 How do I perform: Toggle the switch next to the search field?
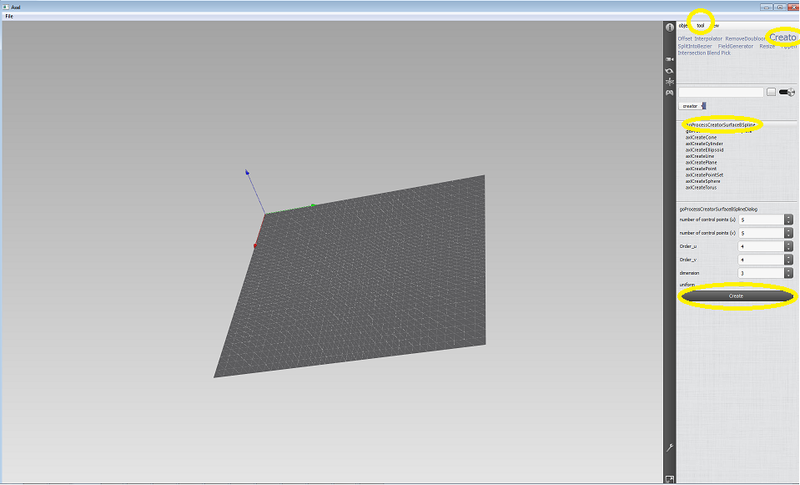coord(787,91)
